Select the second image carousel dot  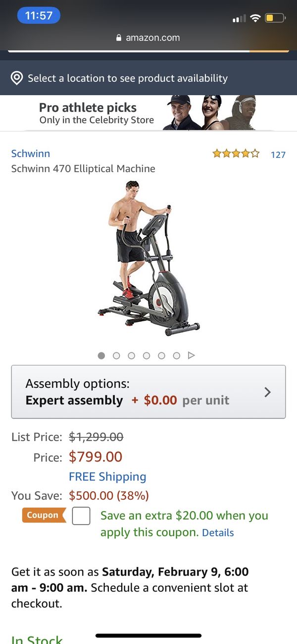click(116, 355)
